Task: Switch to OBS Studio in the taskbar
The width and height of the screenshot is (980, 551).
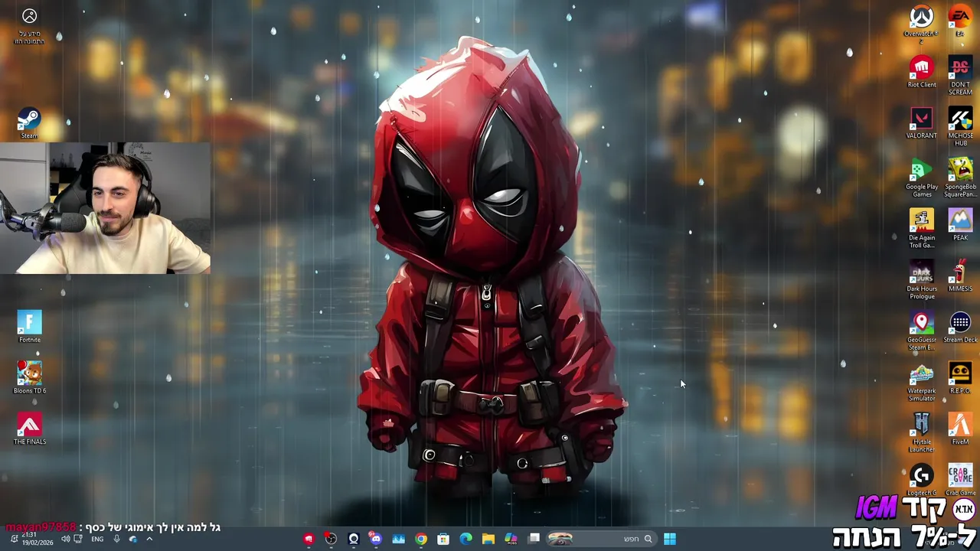Action: tap(331, 539)
